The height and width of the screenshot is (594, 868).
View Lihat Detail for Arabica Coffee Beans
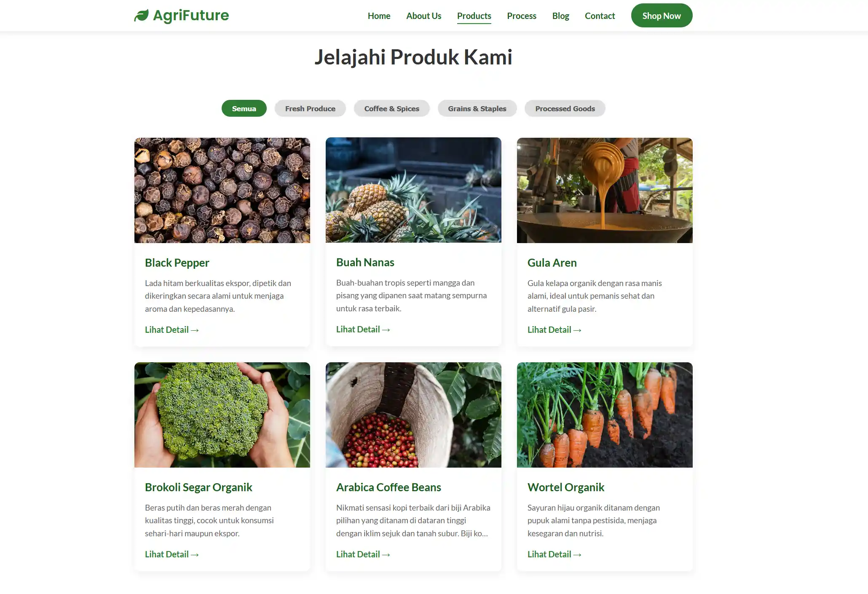[363, 554]
